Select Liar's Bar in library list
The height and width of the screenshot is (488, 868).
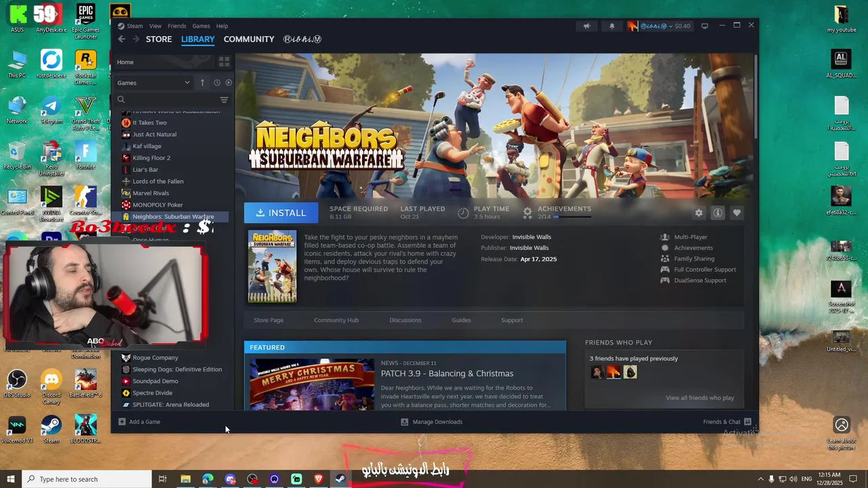click(145, 169)
